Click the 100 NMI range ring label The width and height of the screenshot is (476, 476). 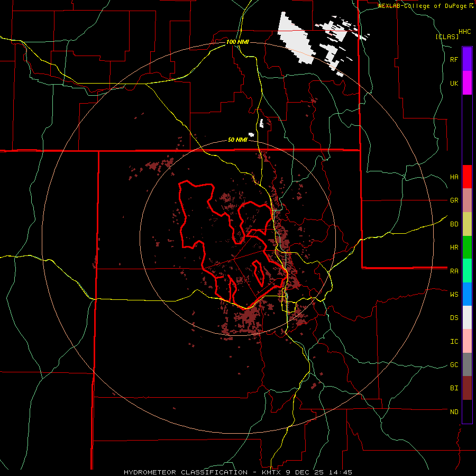point(237,42)
